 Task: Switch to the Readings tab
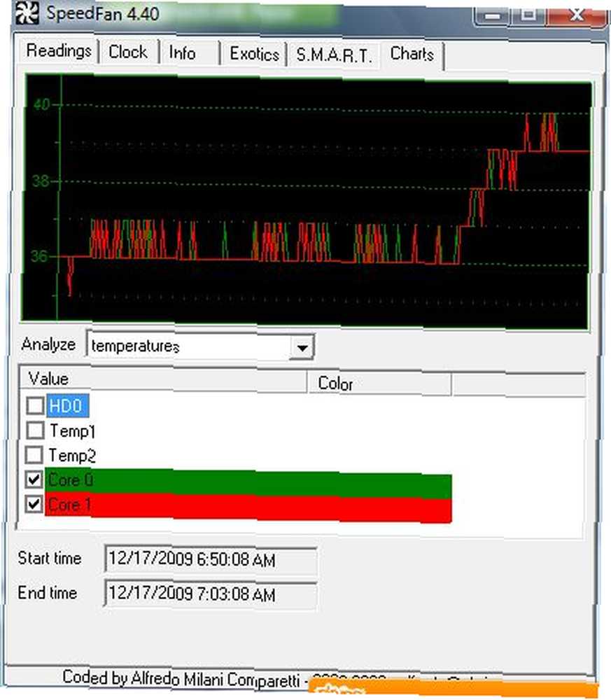[59, 51]
